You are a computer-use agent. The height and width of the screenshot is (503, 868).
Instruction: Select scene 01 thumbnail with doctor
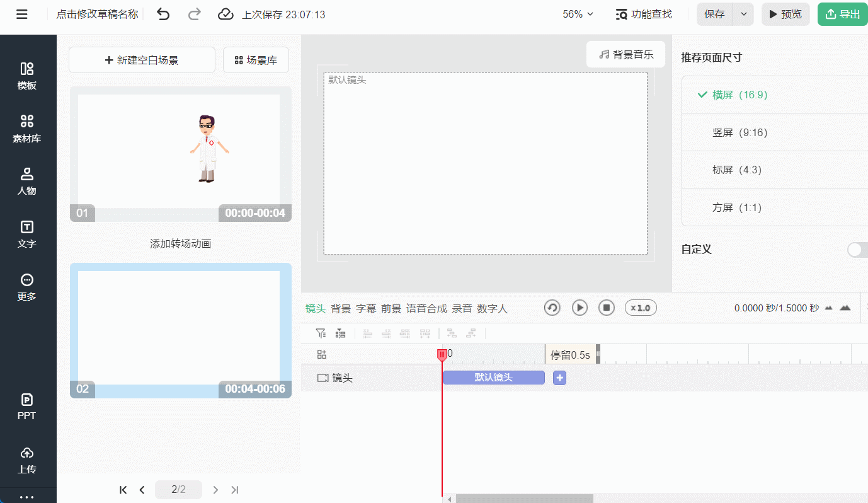point(180,154)
